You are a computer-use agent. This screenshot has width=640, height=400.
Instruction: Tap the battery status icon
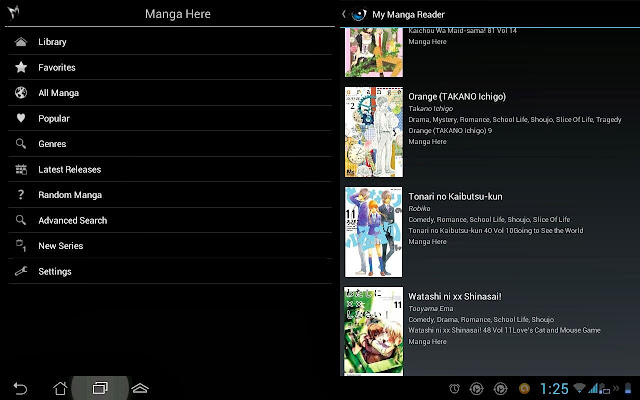tap(628, 388)
